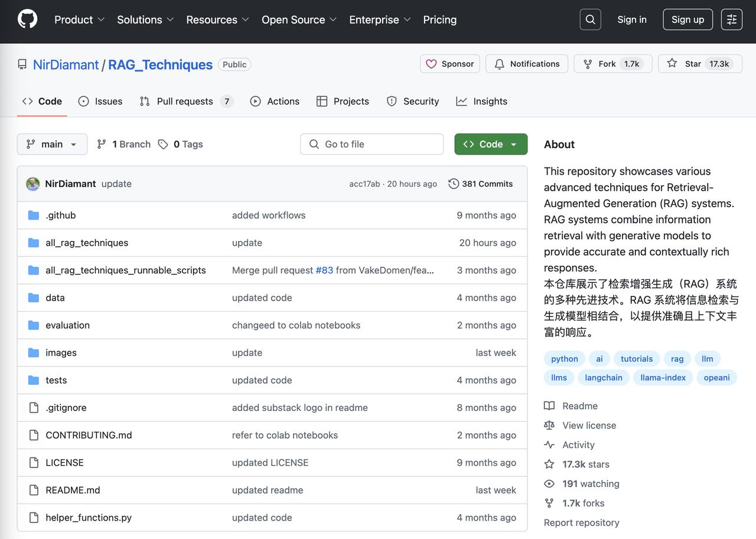Open pull request #83 link

point(324,270)
